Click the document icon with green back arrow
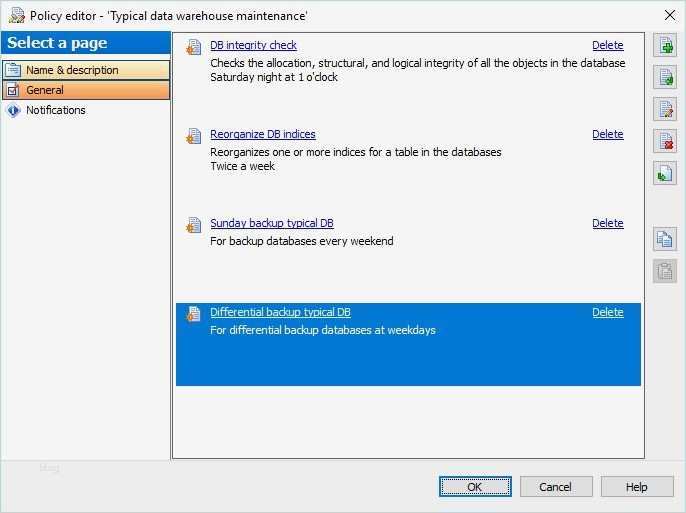 click(x=665, y=173)
